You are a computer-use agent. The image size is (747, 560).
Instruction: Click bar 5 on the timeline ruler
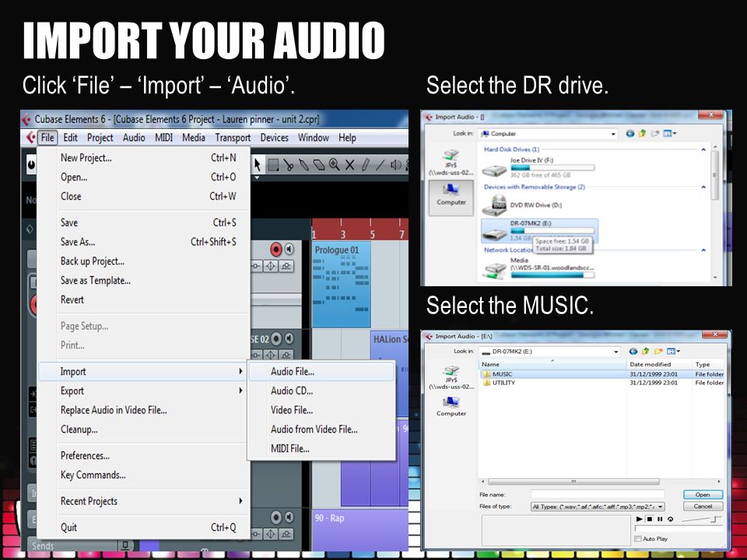coord(373,234)
